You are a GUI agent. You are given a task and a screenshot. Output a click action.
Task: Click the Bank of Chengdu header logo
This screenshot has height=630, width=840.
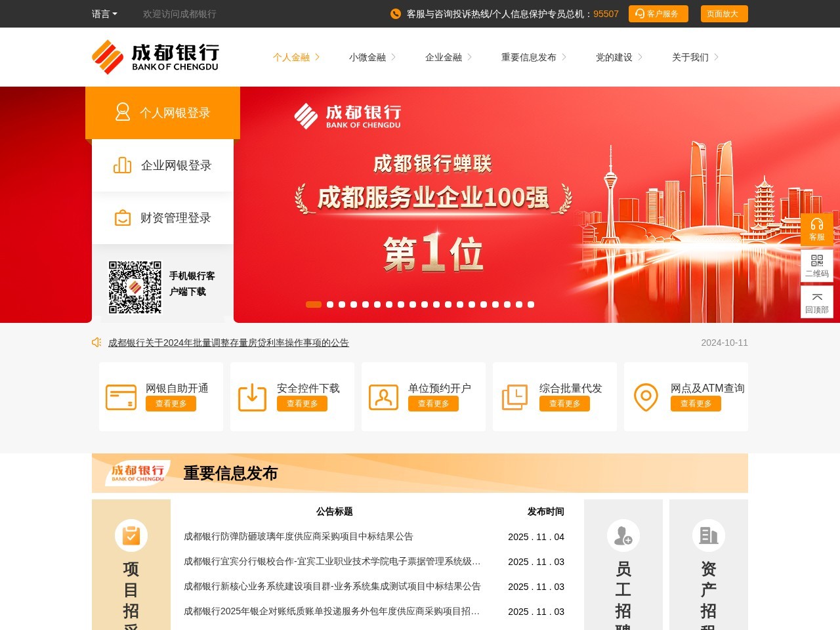click(155, 57)
